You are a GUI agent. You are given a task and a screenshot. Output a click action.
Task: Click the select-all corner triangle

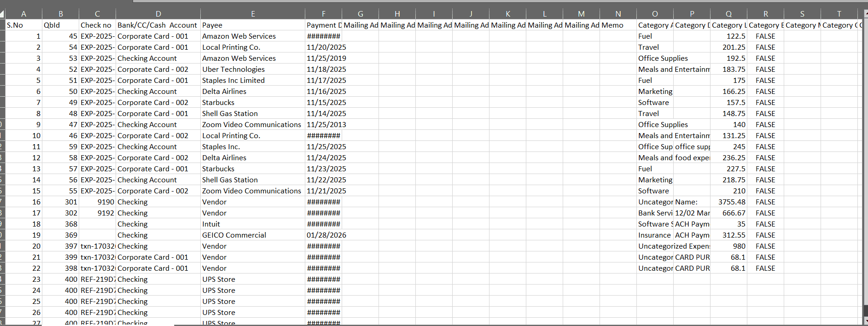tap(2, 14)
